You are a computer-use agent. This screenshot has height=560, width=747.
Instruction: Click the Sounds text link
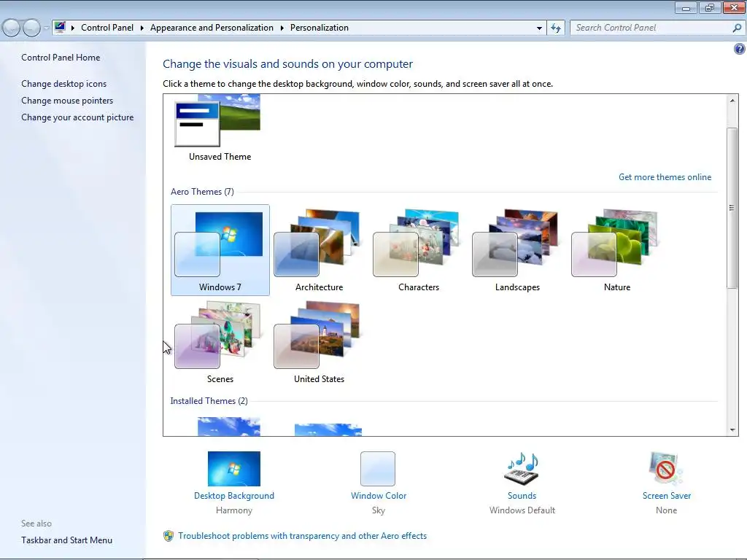522,496
